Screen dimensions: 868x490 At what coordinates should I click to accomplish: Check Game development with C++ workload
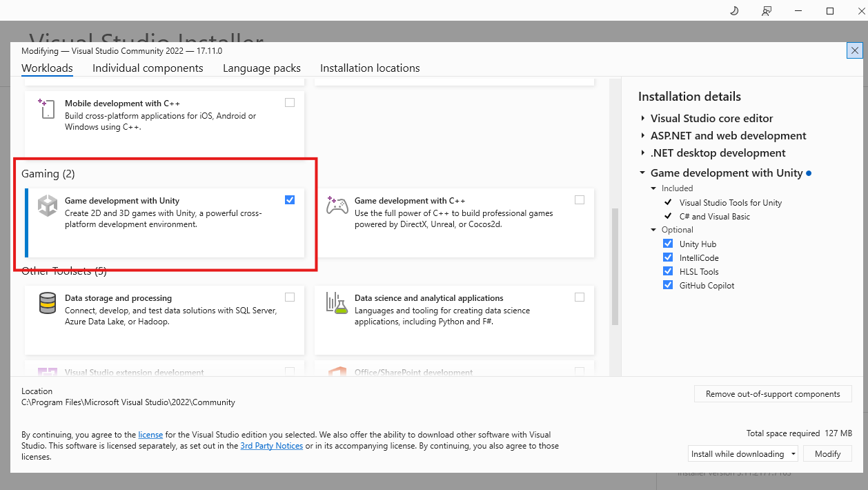pyautogui.click(x=580, y=200)
